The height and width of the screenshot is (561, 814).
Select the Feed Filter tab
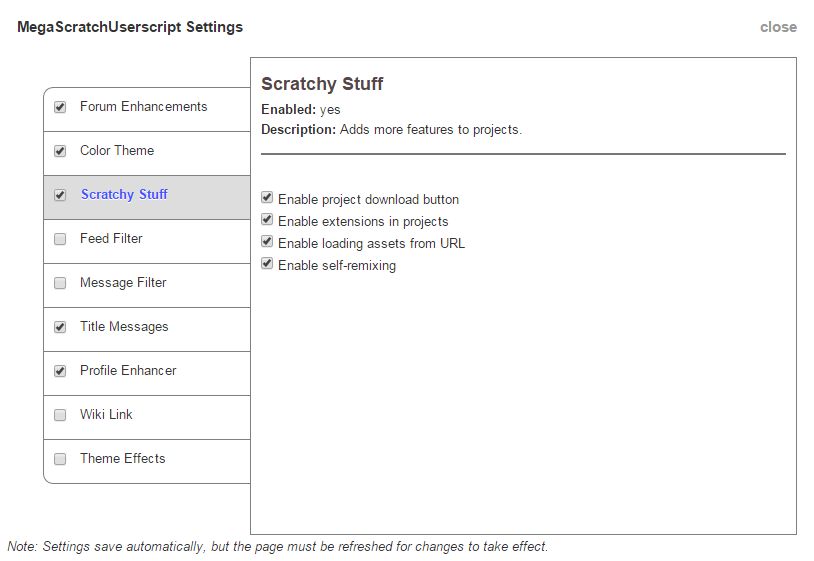[111, 239]
